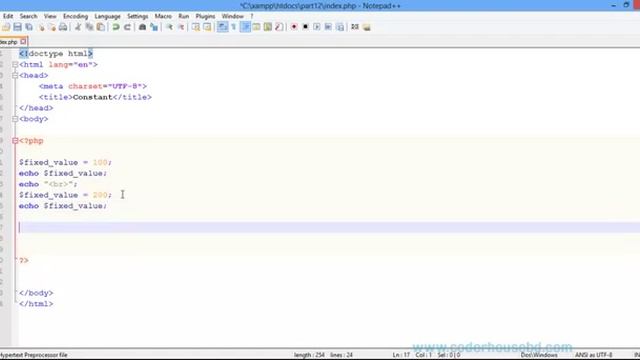Open the Window menu
Image resolution: width=640 pixels, height=360 pixels.
click(x=233, y=16)
